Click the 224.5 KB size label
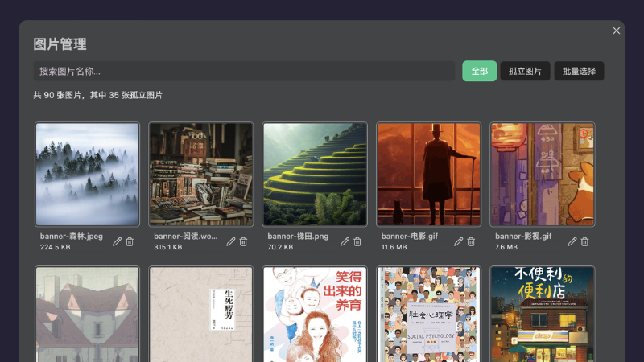 point(55,247)
